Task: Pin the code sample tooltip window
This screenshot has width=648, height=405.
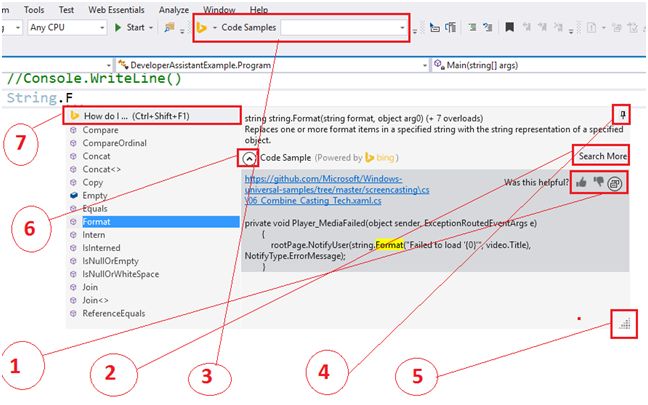Action: [623, 114]
